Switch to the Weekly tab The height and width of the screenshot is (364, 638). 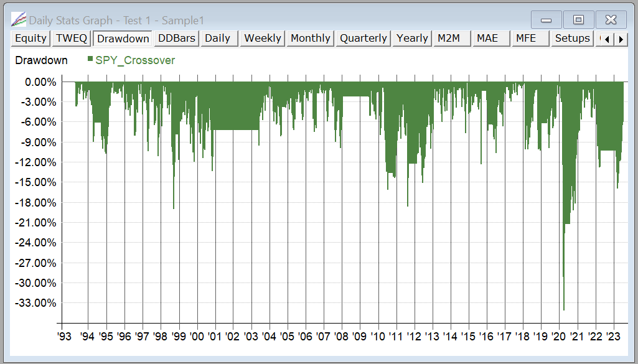[262, 39]
